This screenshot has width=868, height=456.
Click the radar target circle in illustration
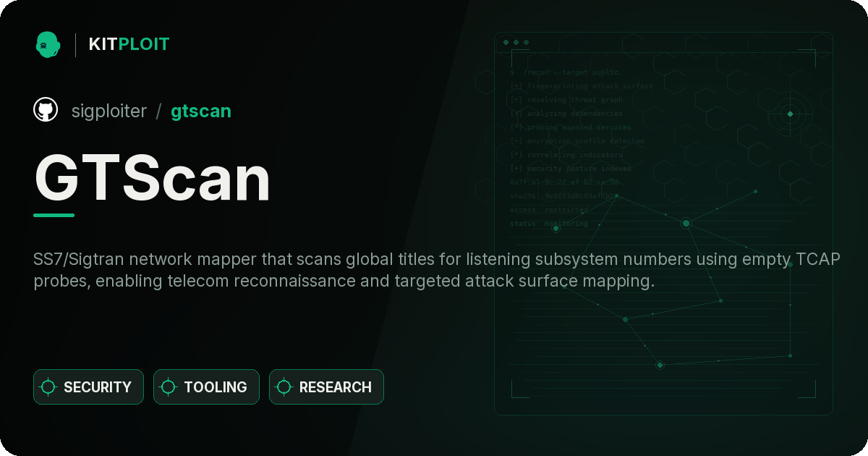tap(790, 114)
